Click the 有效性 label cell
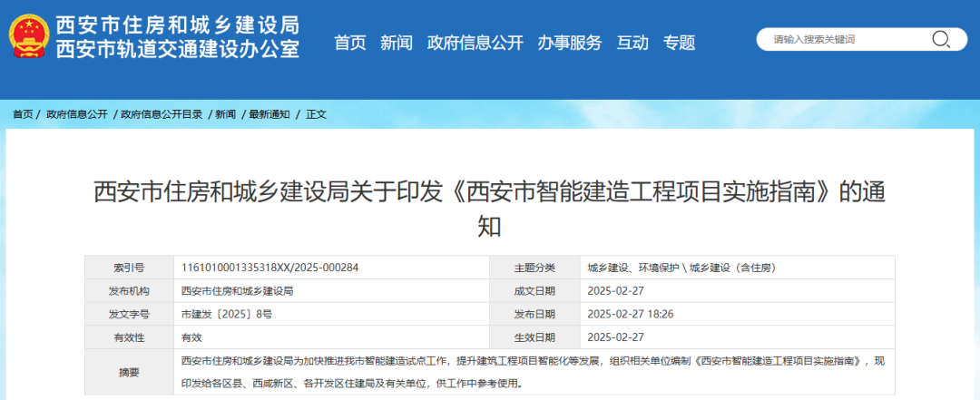The image size is (980, 400). pos(130,337)
